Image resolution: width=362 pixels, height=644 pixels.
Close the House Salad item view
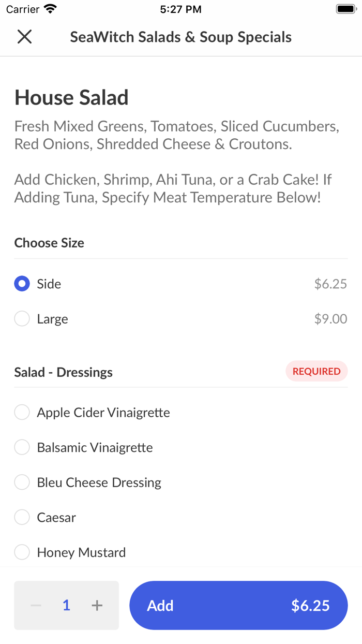[24, 37]
